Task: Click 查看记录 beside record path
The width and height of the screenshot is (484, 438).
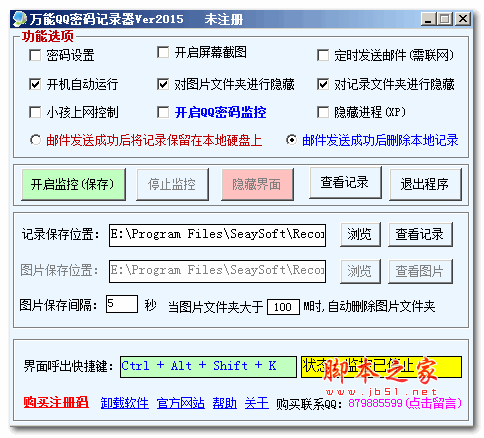Action: (420, 234)
